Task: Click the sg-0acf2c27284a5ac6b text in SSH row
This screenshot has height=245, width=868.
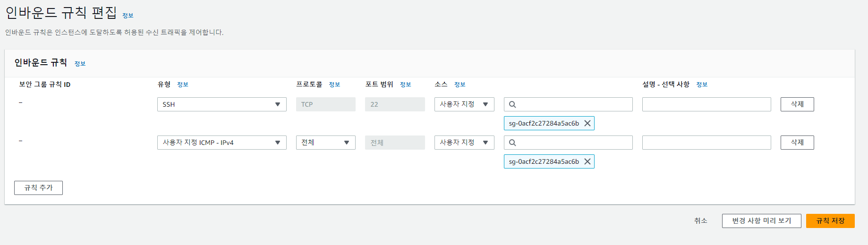Action: point(544,123)
